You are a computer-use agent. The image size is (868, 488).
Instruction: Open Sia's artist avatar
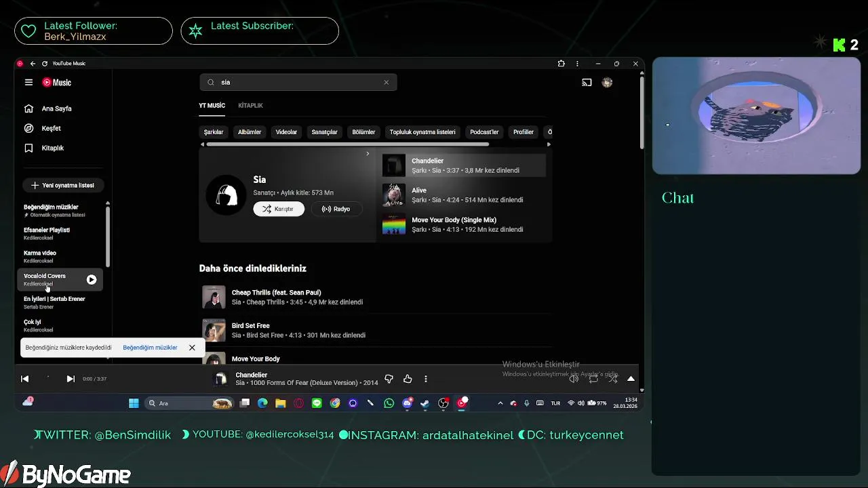[x=226, y=195]
